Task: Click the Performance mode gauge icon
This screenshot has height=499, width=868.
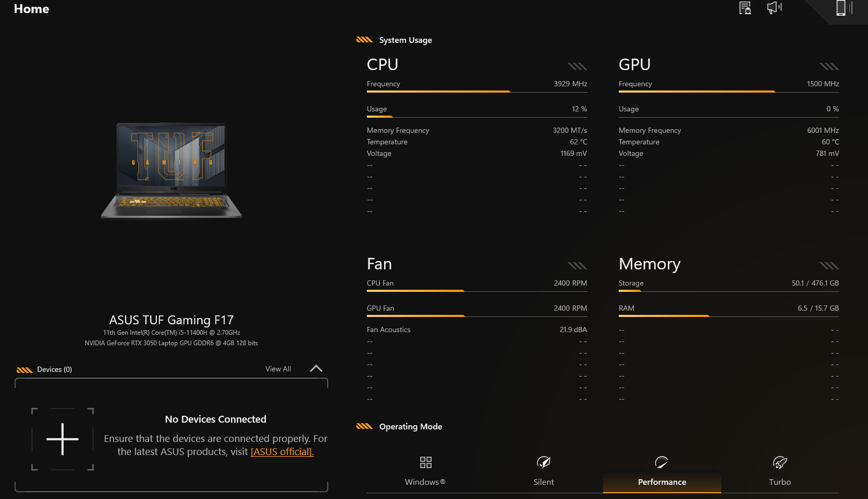Action: [x=662, y=462]
